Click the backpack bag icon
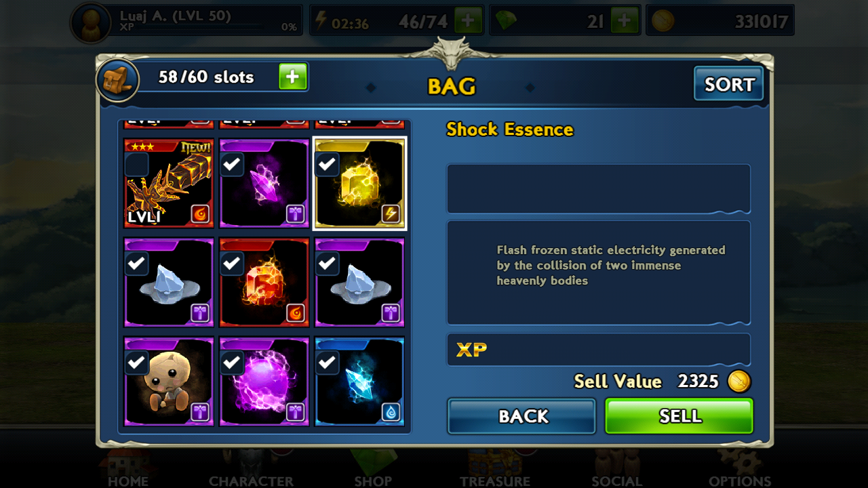Viewport: 868px width, 488px height. pos(117,80)
